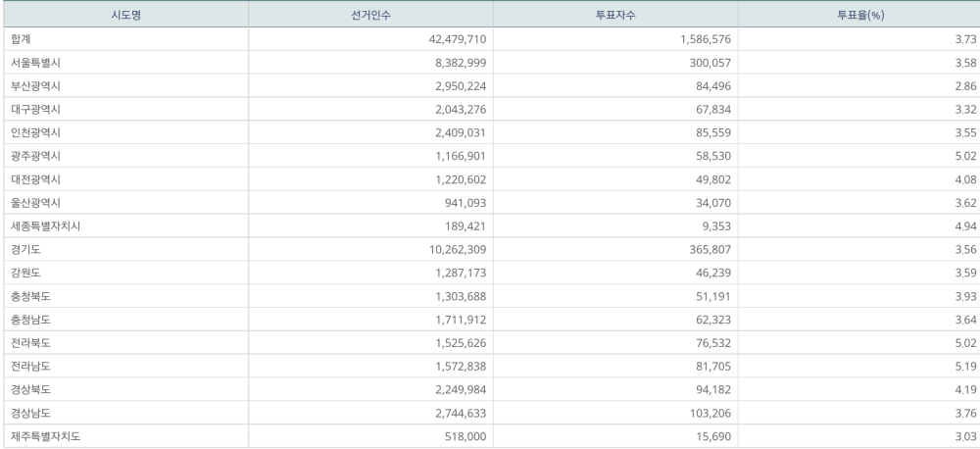Image resolution: width=980 pixels, height=449 pixels.
Task: Click the 시도명 column header
Action: [125, 15]
